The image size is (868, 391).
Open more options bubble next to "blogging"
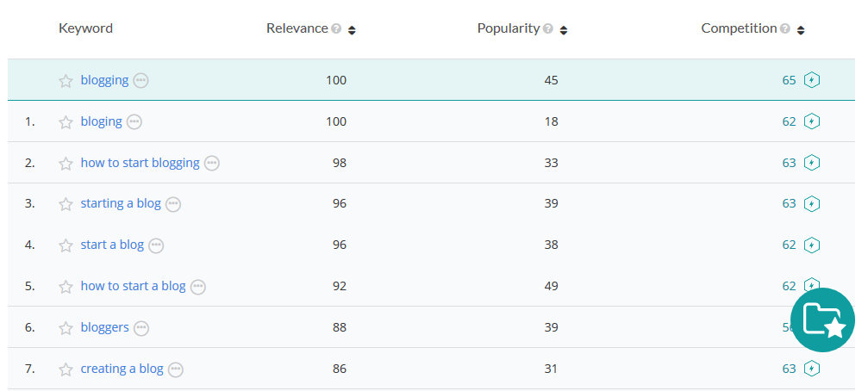141,80
